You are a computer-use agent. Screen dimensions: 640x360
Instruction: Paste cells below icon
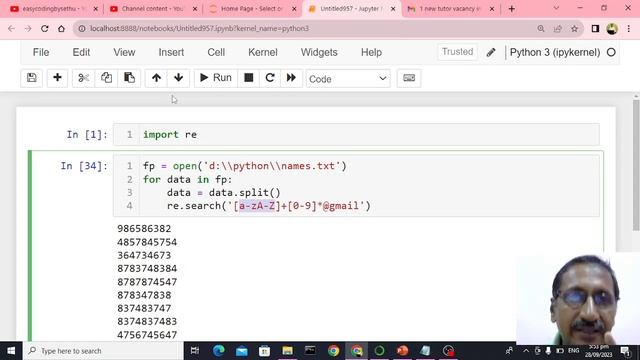129,78
